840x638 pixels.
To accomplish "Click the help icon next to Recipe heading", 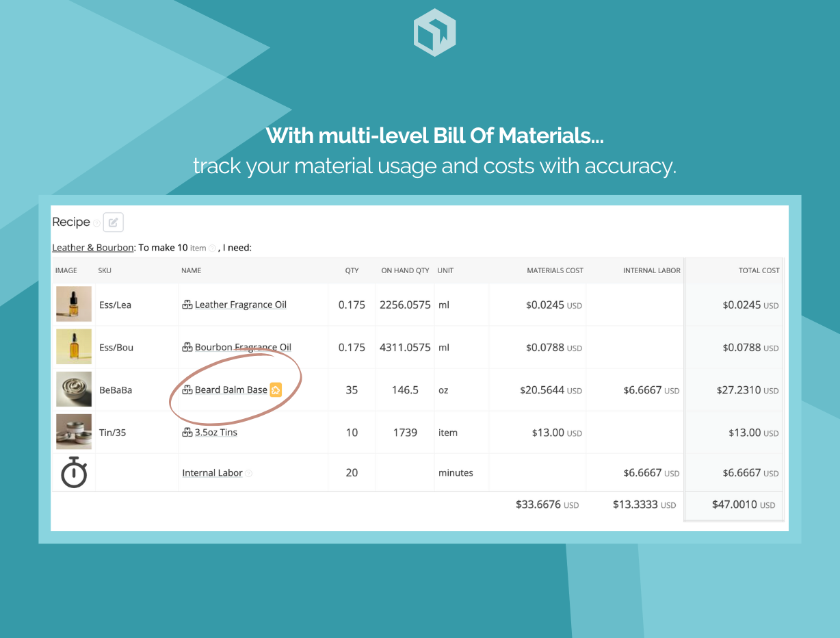I will pyautogui.click(x=96, y=223).
